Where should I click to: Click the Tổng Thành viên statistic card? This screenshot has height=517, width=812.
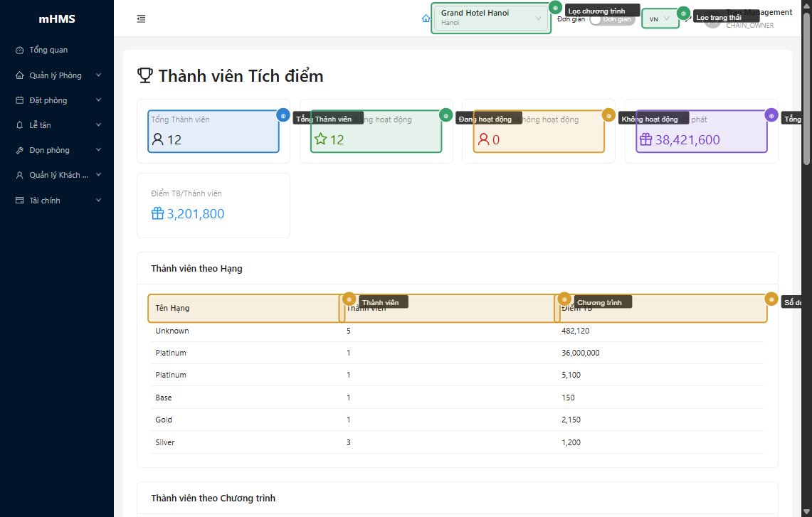pos(213,132)
